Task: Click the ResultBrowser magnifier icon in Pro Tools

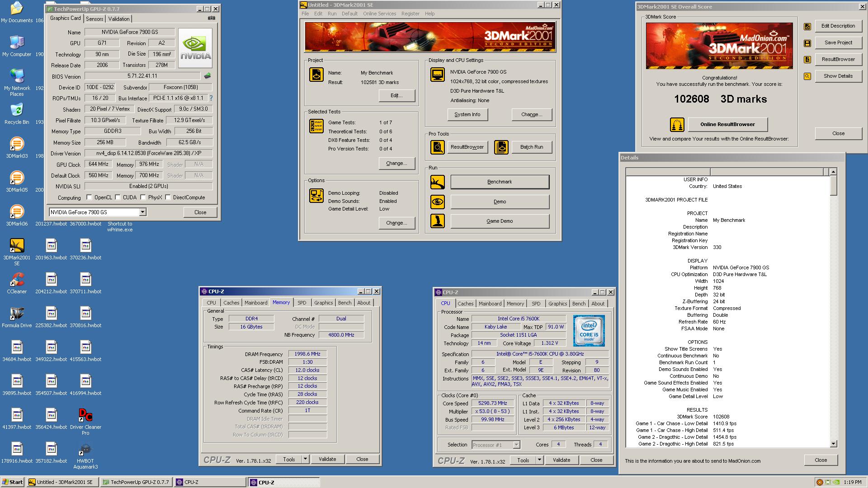Action: pyautogui.click(x=437, y=147)
